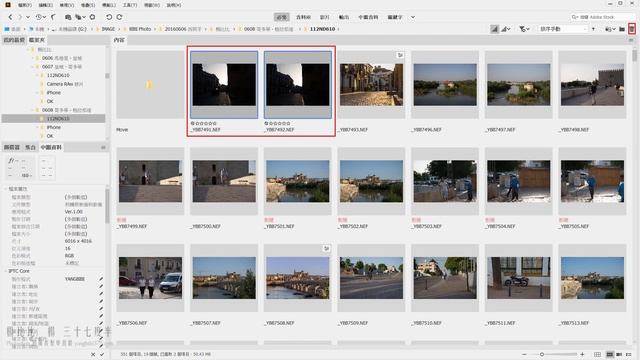Select the _YBB7506.NEF thumbnail
This screenshot has height=360, width=640.
(x=150, y=278)
